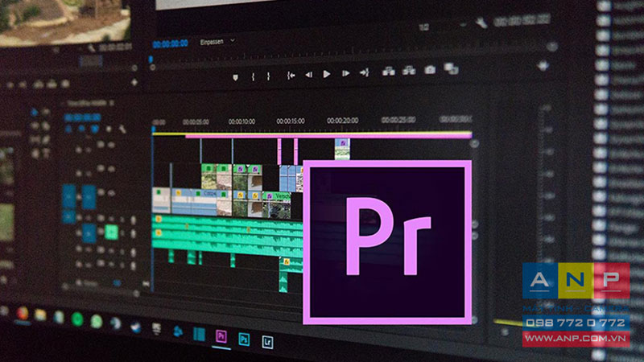Viewport: 644px width, 362px height.
Task: Open Lightroom from the taskbar
Action: 267,341
